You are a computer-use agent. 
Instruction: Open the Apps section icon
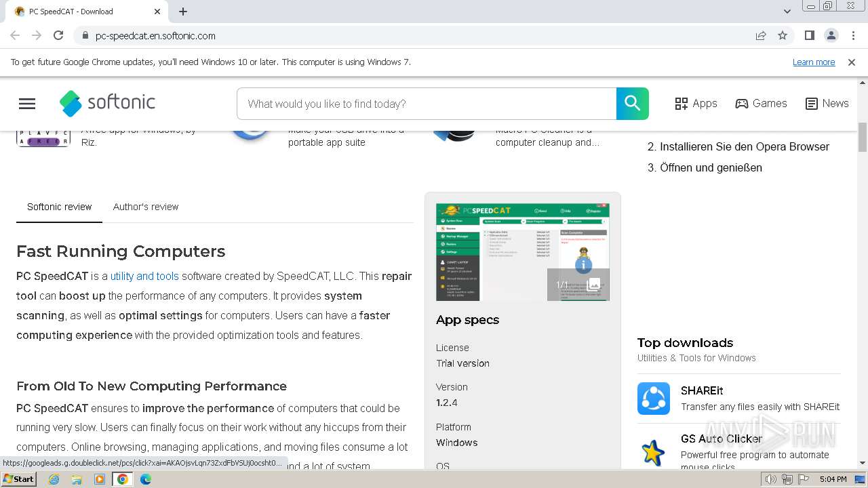pos(682,104)
